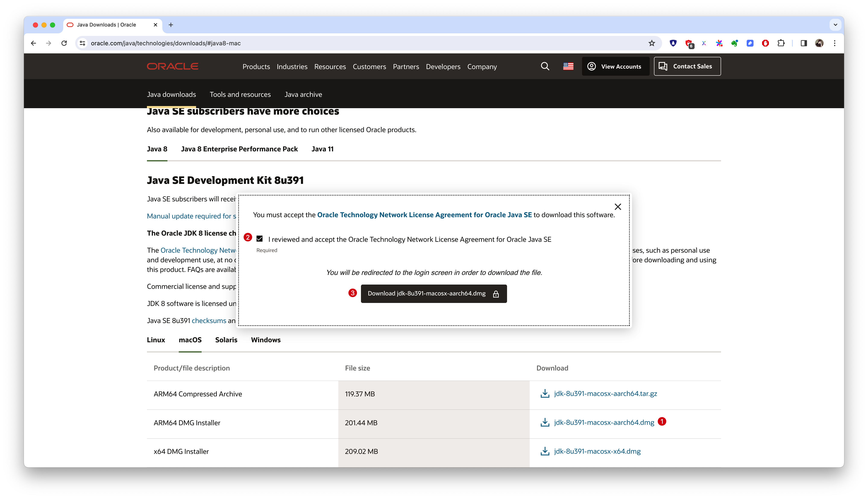Open the Customers menu
The width and height of the screenshot is (868, 499).
[x=369, y=66]
